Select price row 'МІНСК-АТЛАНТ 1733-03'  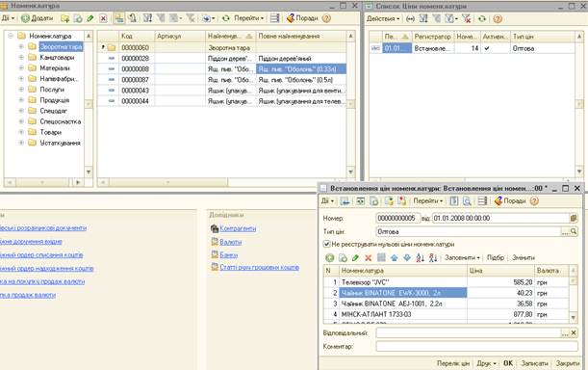coord(447,314)
